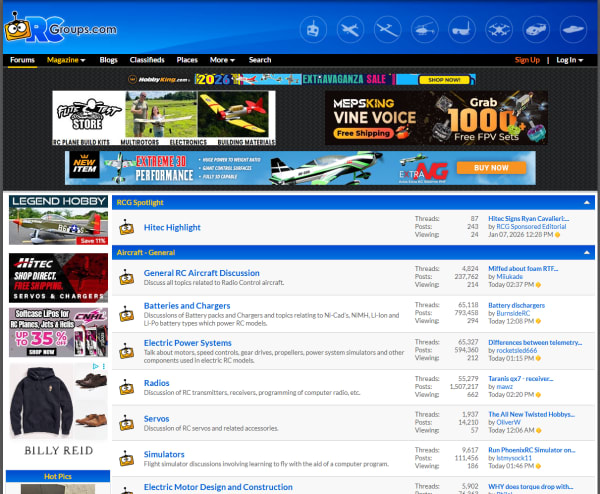Open the Magazine dropdown menu

(66, 60)
